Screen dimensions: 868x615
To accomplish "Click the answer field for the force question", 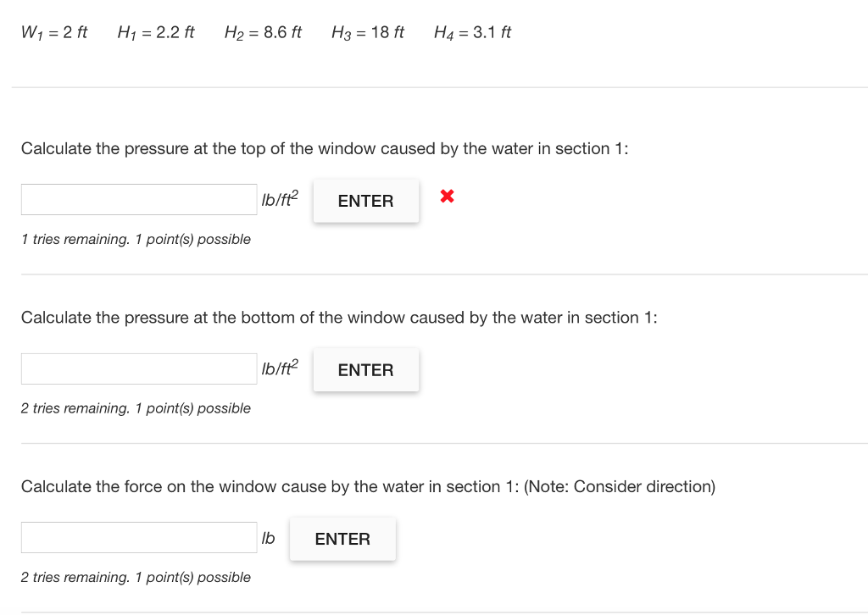I will [x=138, y=537].
